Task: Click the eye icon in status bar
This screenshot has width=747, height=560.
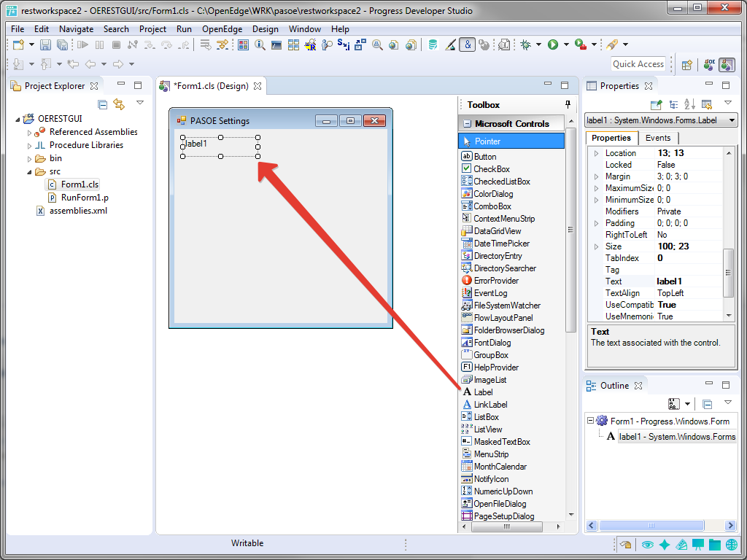Action: [x=647, y=544]
